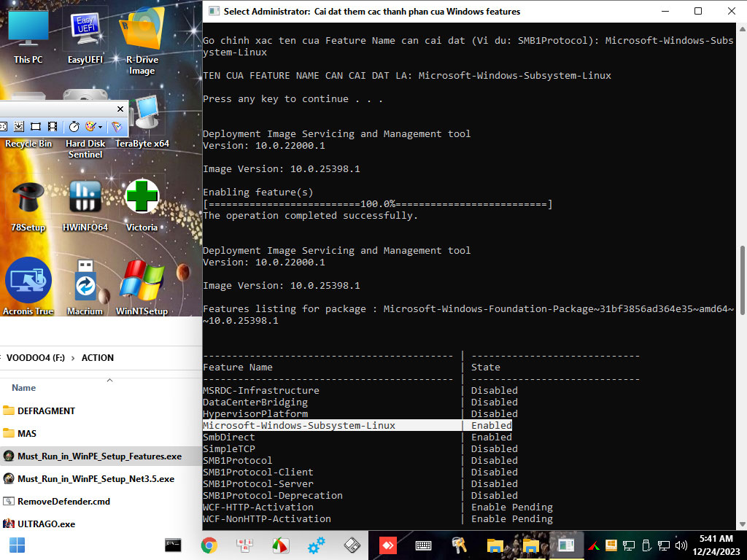Viewport: 747px width, 560px height.
Task: Click WCF-NonHTTP-Activation feature name
Action: [x=267, y=518]
